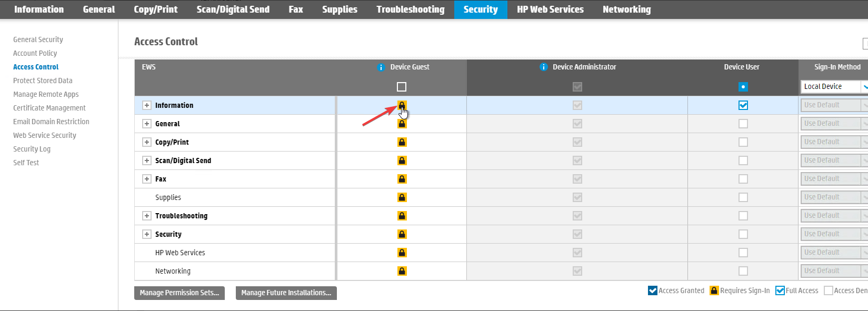
Task: Check Device User checkbox for General row
Action: tap(743, 124)
